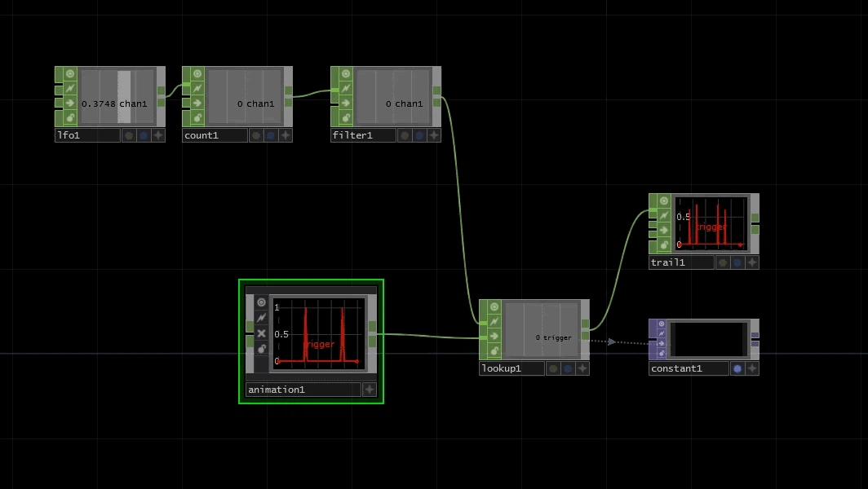Bypass the lookup1 operator

click(494, 337)
